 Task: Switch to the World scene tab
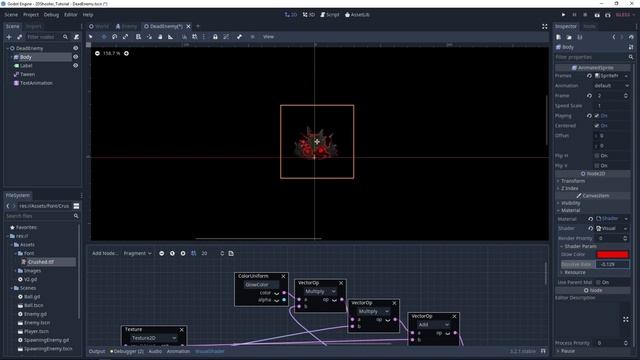click(x=99, y=27)
